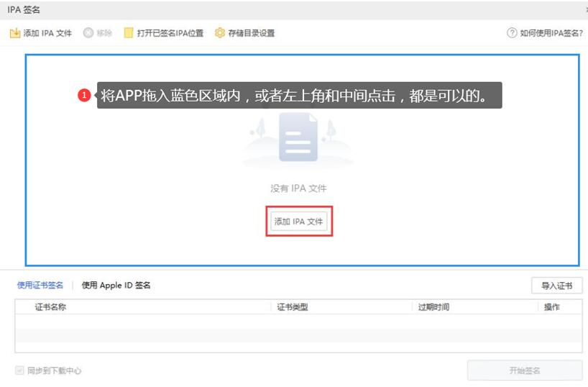The height and width of the screenshot is (387, 588).
Task: Switch to the 使用 Apple ID 签名 tab
Action: pos(116,286)
